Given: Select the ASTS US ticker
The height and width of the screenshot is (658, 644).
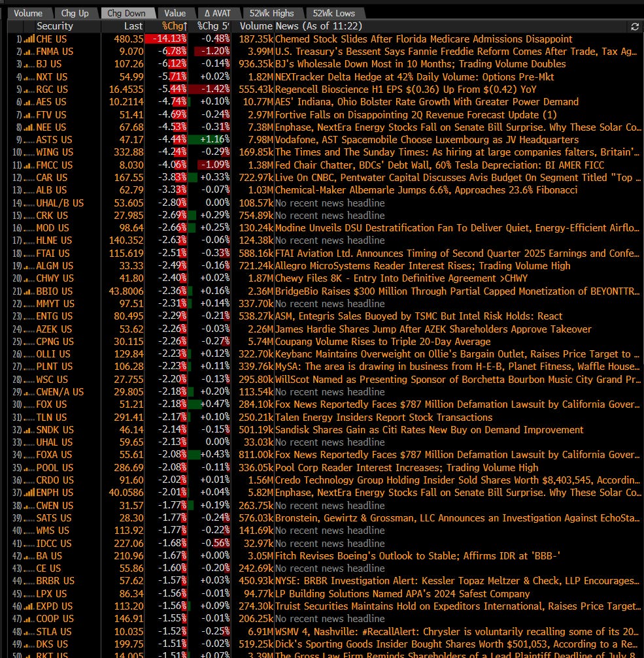Looking at the screenshot, I should [54, 140].
